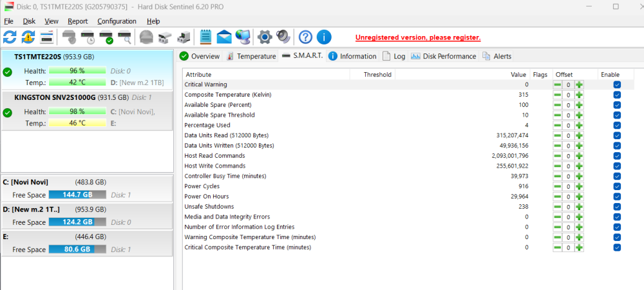Screen dimensions: 644x290
Task: Click the disk with magnifier toolbar icon
Action: coord(125,37)
